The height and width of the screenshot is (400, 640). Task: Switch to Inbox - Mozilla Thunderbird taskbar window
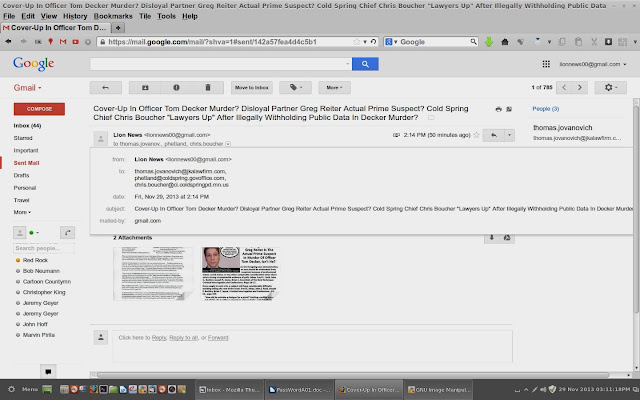coord(229,390)
